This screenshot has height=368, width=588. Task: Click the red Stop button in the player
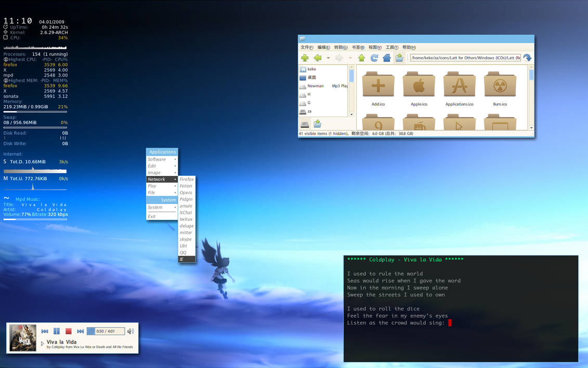(x=68, y=331)
